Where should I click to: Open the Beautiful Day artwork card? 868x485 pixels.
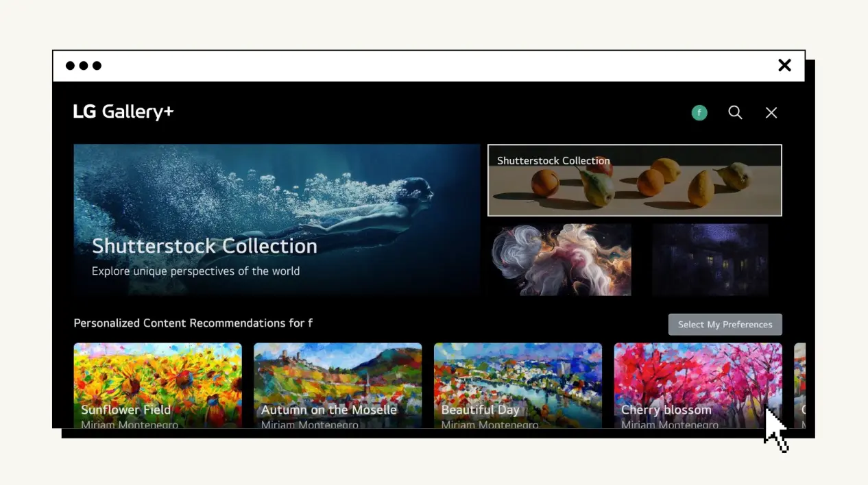click(x=518, y=386)
